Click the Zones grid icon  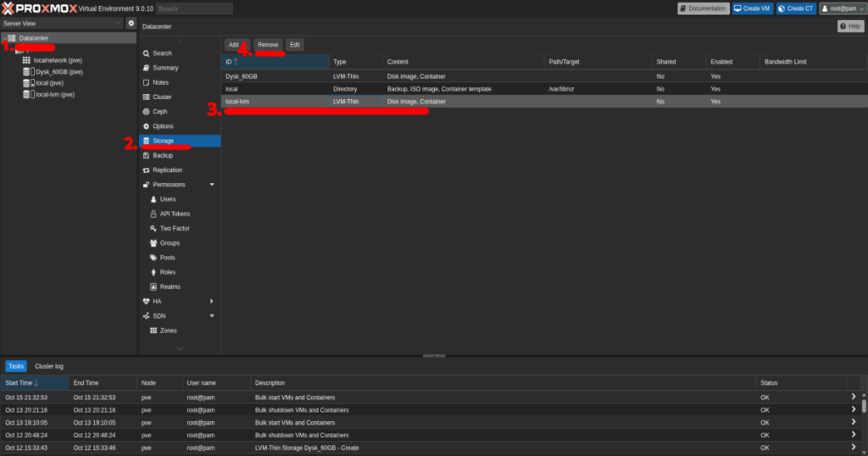[153, 331]
